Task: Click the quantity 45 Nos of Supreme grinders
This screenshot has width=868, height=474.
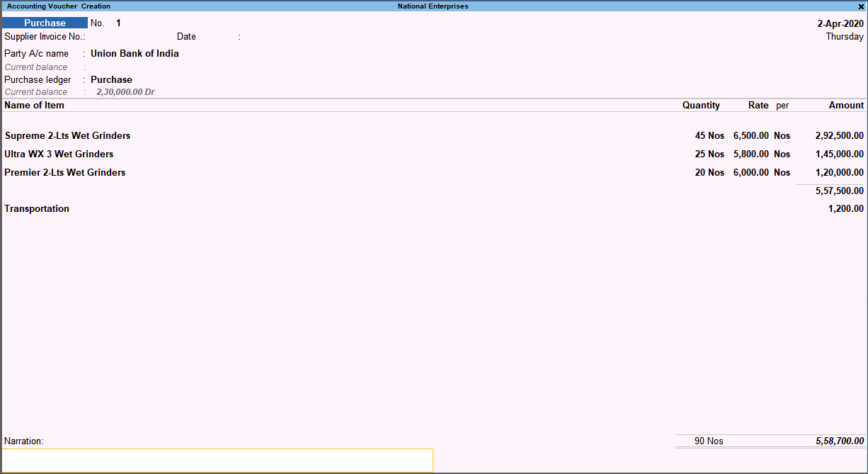Action: (709, 135)
